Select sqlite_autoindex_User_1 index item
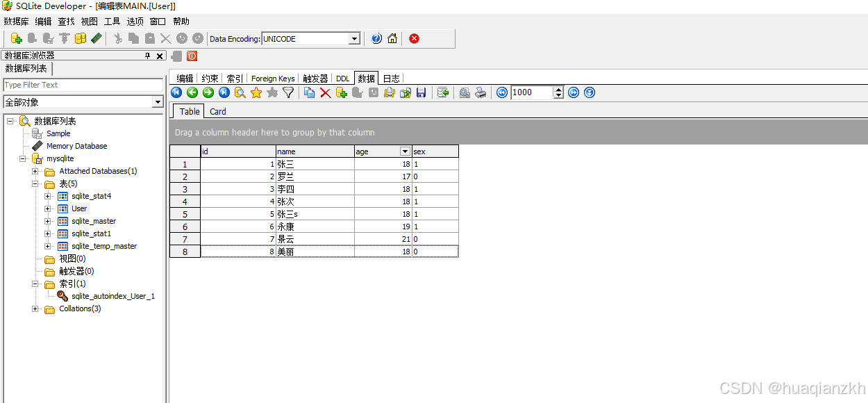868x403 pixels. coord(113,296)
